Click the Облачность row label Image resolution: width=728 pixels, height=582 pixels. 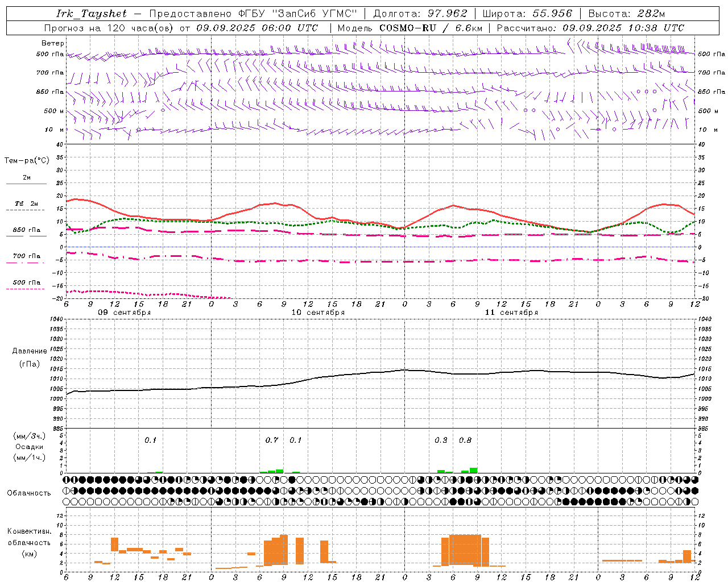point(29,493)
